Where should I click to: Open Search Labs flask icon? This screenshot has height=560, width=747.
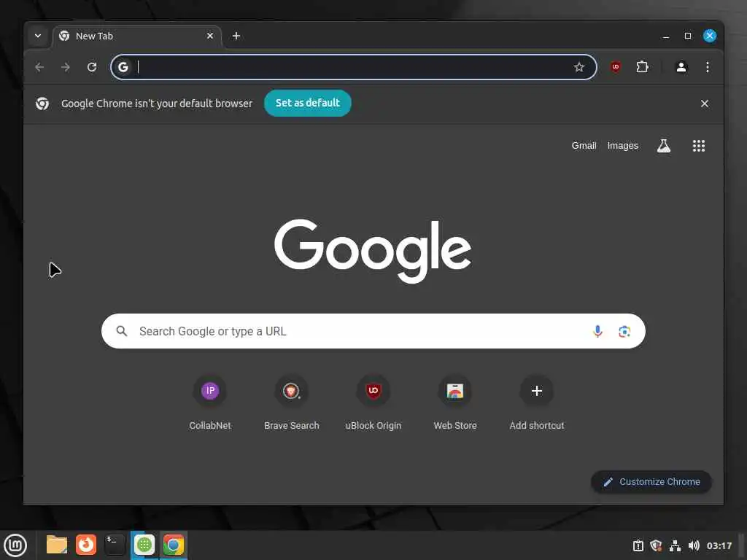pos(664,146)
